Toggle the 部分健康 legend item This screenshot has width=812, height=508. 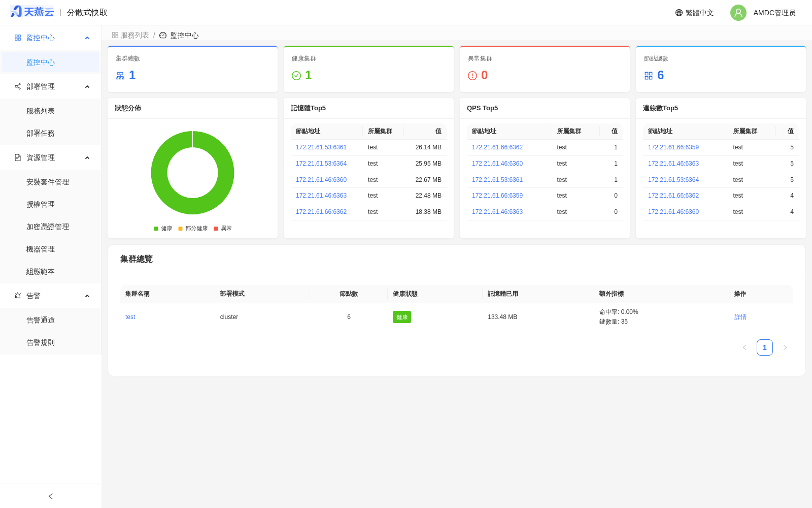193,229
